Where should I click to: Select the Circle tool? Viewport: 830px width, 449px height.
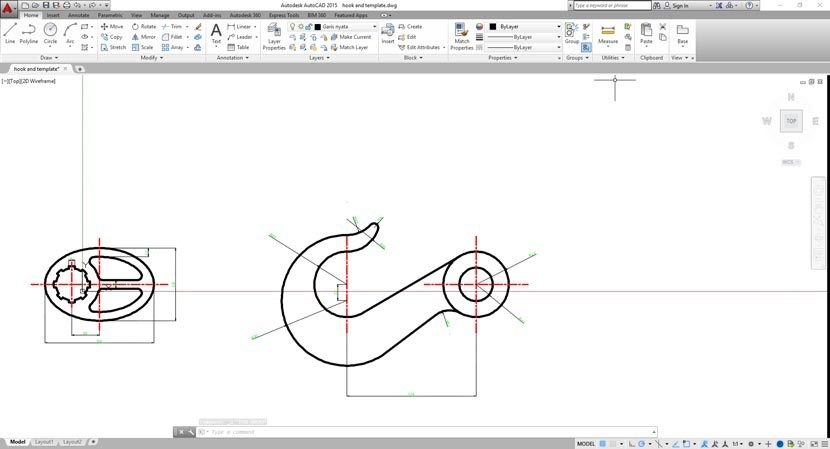(x=50, y=33)
